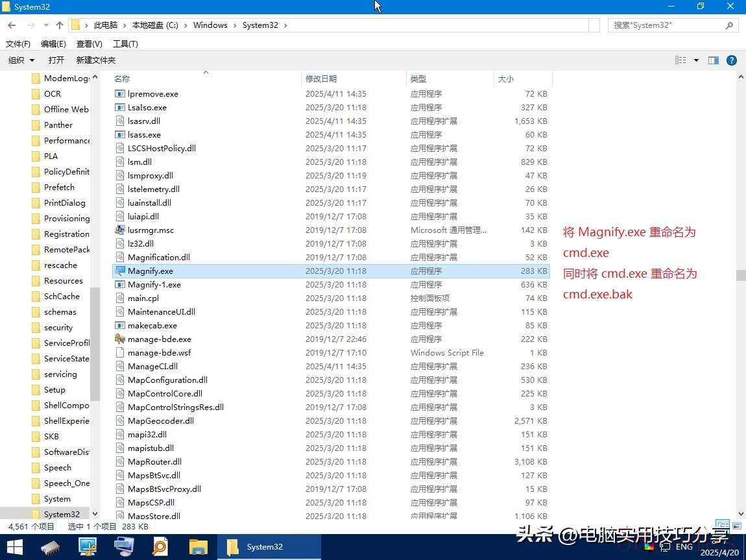
Task: Open the OCR folder in tree
Action: tap(53, 93)
